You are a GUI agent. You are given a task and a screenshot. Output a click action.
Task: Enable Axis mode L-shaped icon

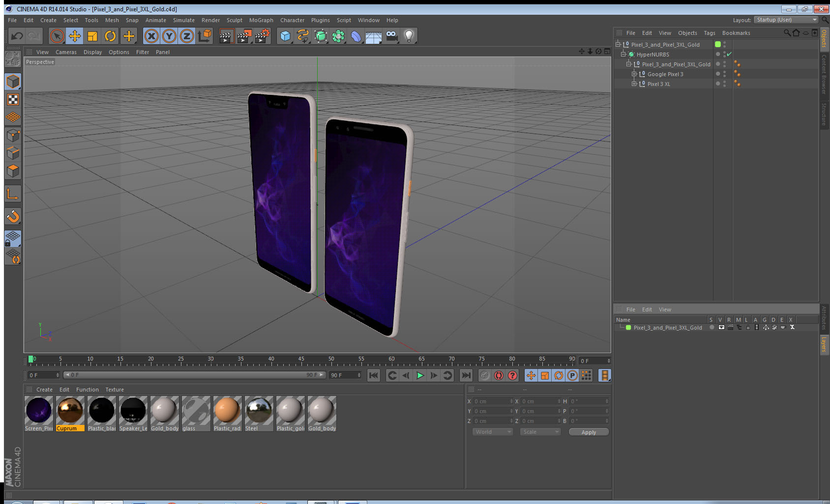(13, 194)
